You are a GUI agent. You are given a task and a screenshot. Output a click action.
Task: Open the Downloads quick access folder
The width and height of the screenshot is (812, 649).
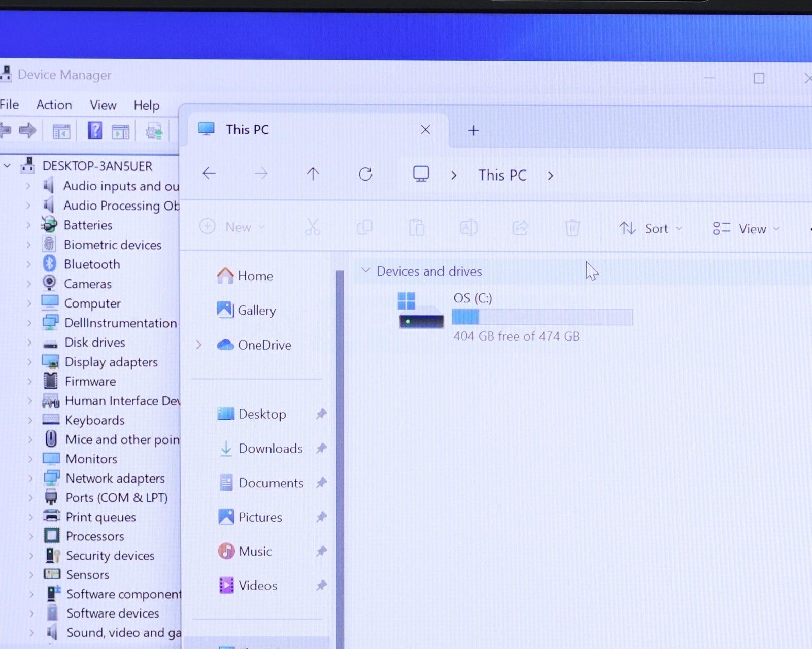point(270,449)
